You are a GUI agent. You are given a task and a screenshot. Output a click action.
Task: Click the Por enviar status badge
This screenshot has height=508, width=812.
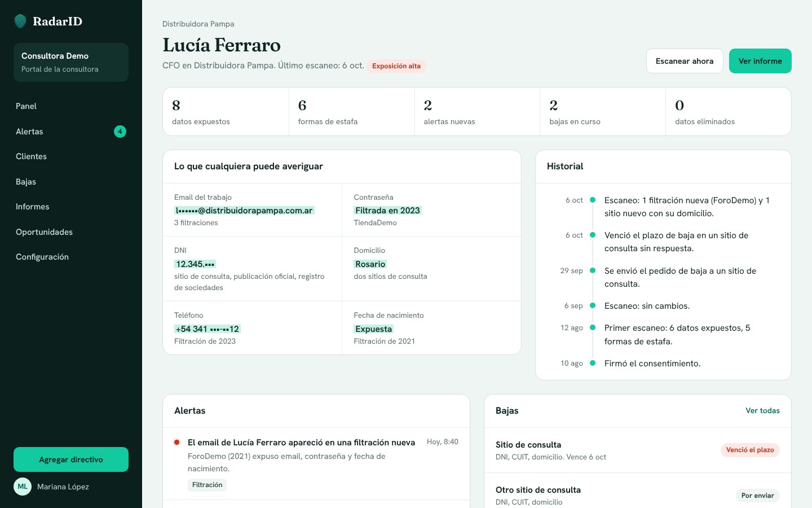pos(757,496)
